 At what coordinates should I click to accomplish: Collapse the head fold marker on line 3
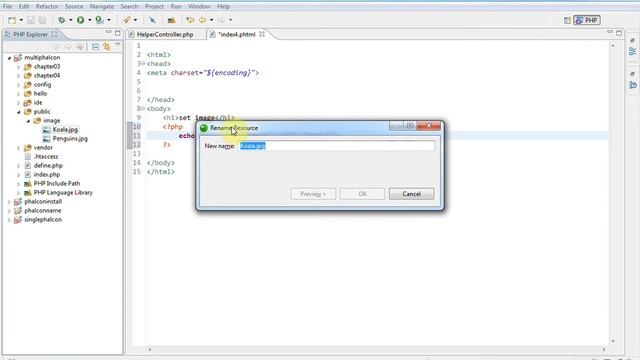[143, 64]
